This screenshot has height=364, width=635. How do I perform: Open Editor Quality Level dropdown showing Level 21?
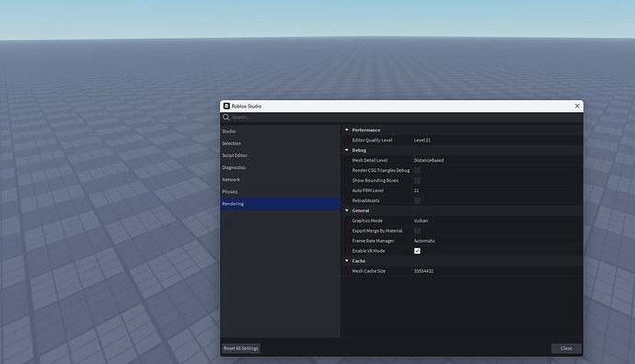497,141
